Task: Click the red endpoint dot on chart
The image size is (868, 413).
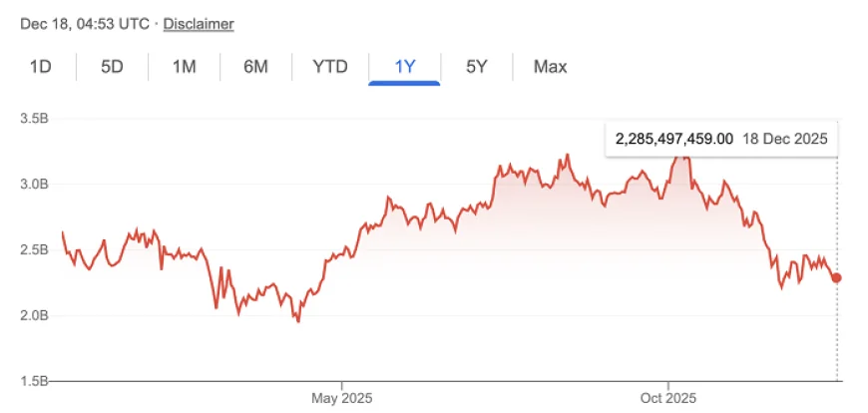Action: tap(836, 277)
